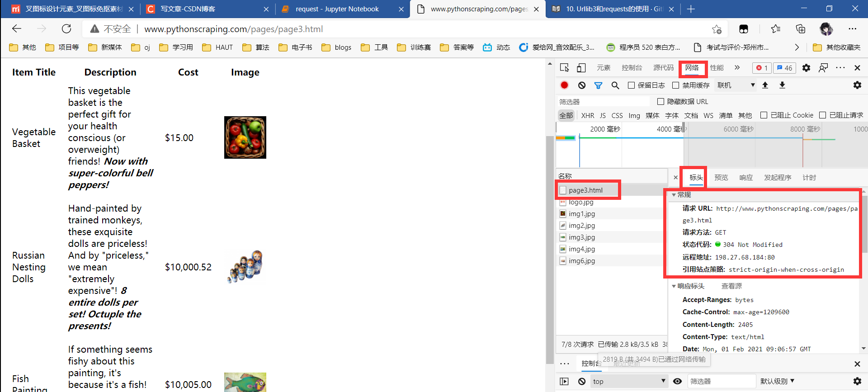This screenshot has width=868, height=392.
Task: Click the browser address bar URL
Action: [234, 29]
